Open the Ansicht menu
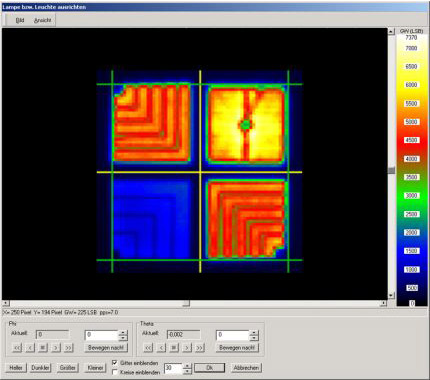 tap(43, 20)
